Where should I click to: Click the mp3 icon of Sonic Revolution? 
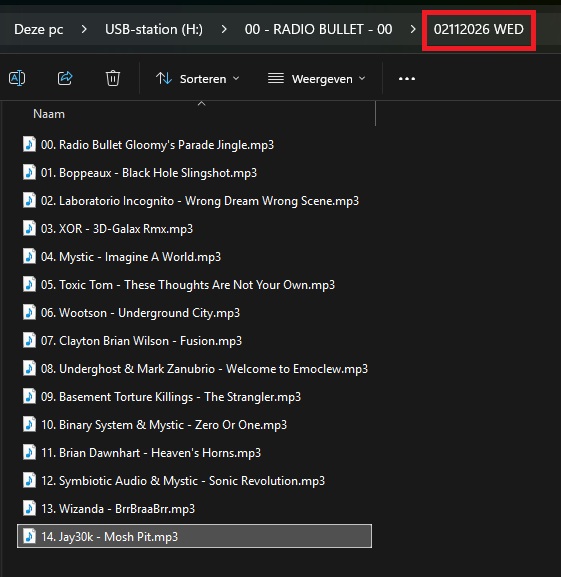[x=29, y=479]
